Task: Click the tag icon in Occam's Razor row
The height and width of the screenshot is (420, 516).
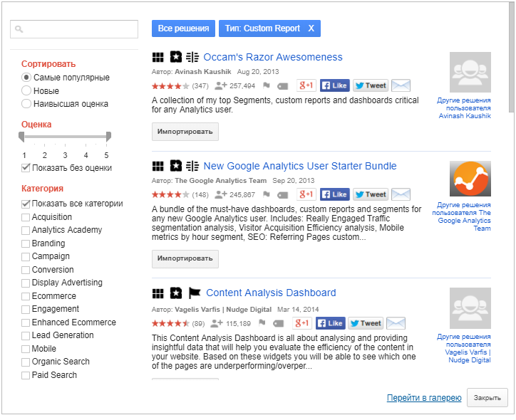Action: pyautogui.click(x=282, y=86)
